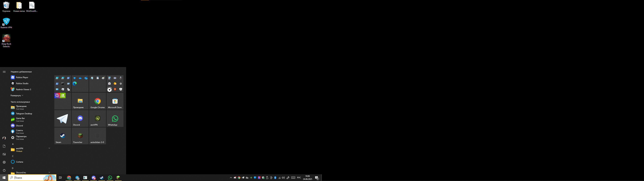Open Roblox Player from recently added
Screen dimensions: 644x181
click(x=30, y=77)
